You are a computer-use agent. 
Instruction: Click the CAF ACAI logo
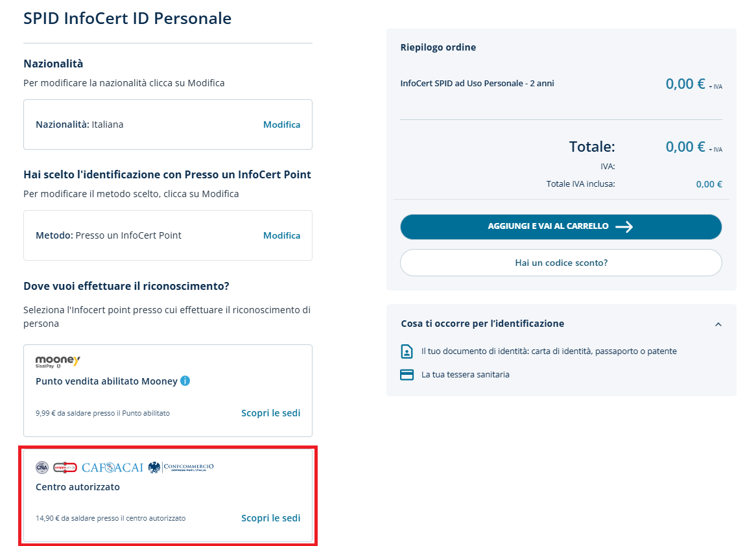click(x=112, y=468)
